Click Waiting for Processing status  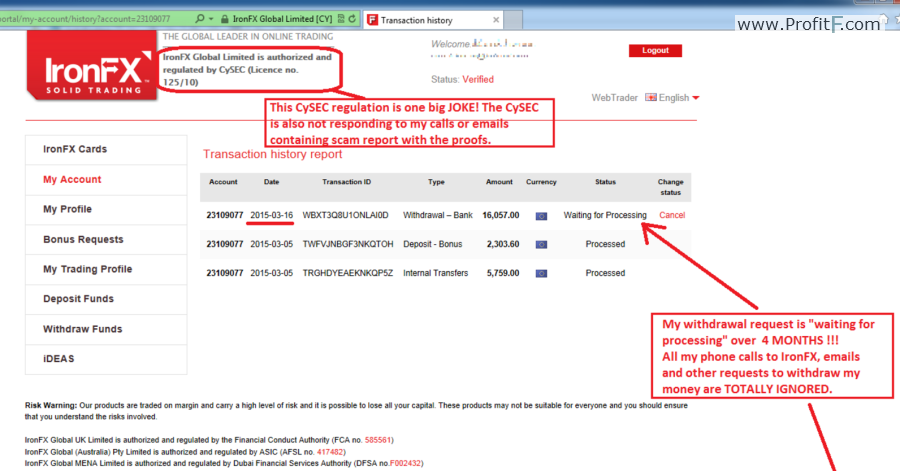(605, 215)
